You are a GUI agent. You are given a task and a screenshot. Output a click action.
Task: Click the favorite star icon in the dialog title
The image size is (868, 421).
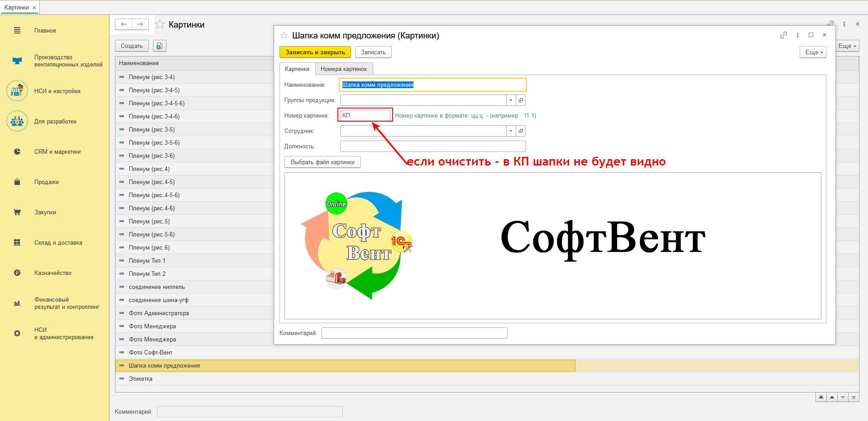[x=284, y=35]
